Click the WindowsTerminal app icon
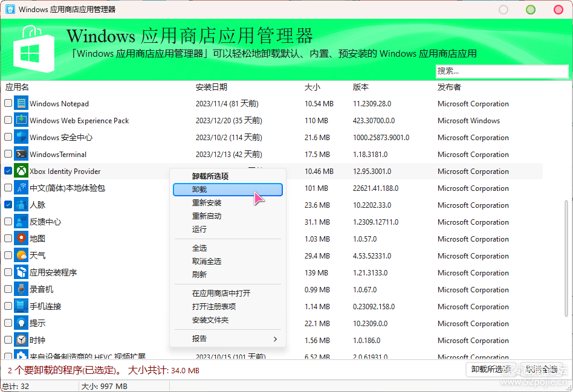 tap(21, 154)
